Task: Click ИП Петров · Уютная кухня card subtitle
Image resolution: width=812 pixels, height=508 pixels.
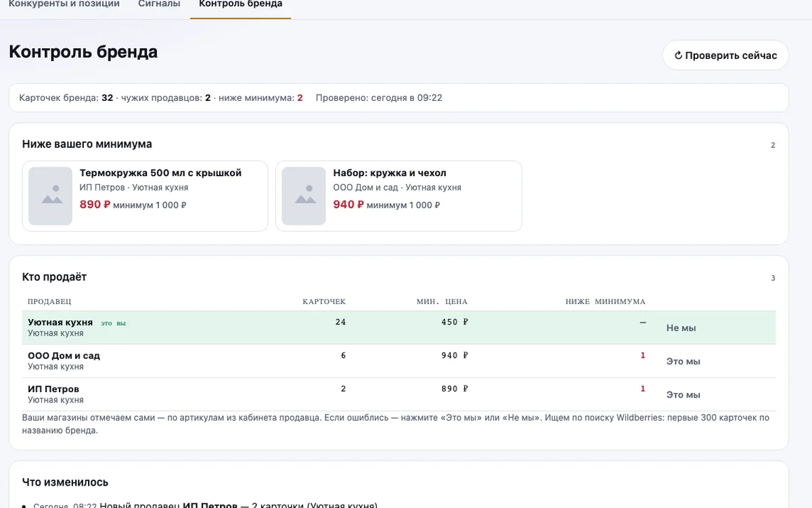Action: pyautogui.click(x=134, y=188)
